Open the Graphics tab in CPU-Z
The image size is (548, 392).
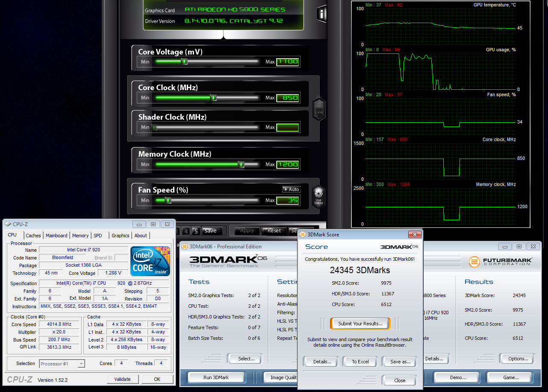(121, 236)
